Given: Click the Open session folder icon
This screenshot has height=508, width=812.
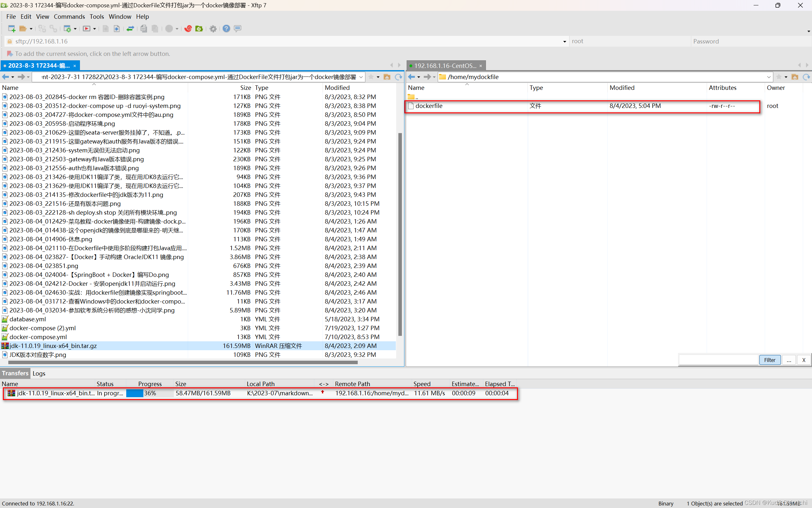Looking at the screenshot, I should click(x=23, y=29).
